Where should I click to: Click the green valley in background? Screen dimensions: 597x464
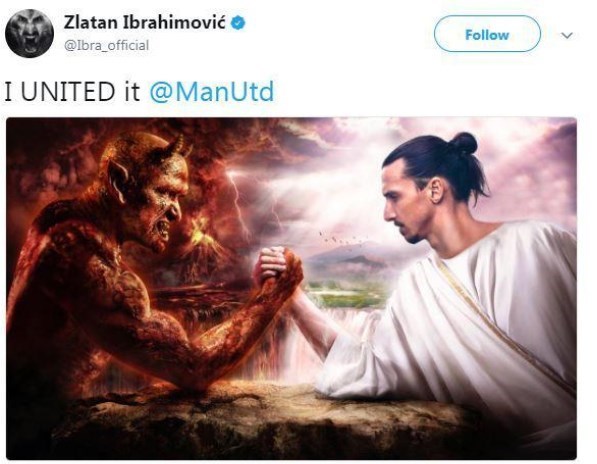point(343,295)
